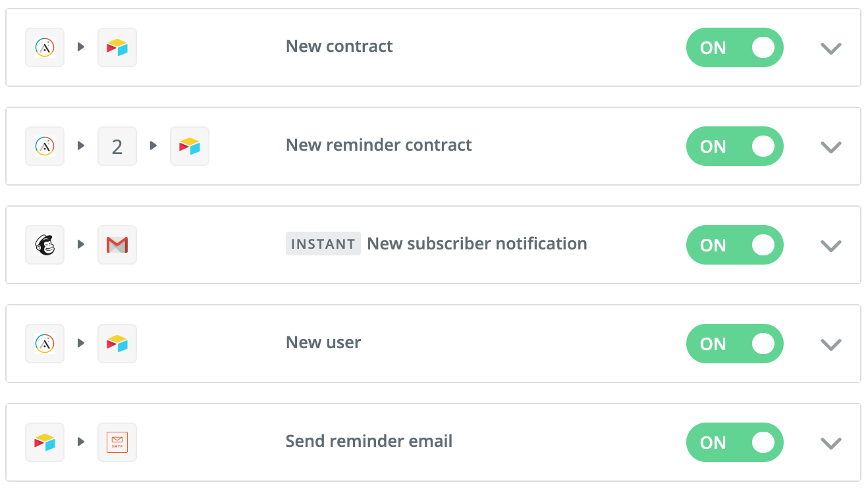Click the INSTANT badge label
Screen dimensions: 868x491
click(x=323, y=244)
